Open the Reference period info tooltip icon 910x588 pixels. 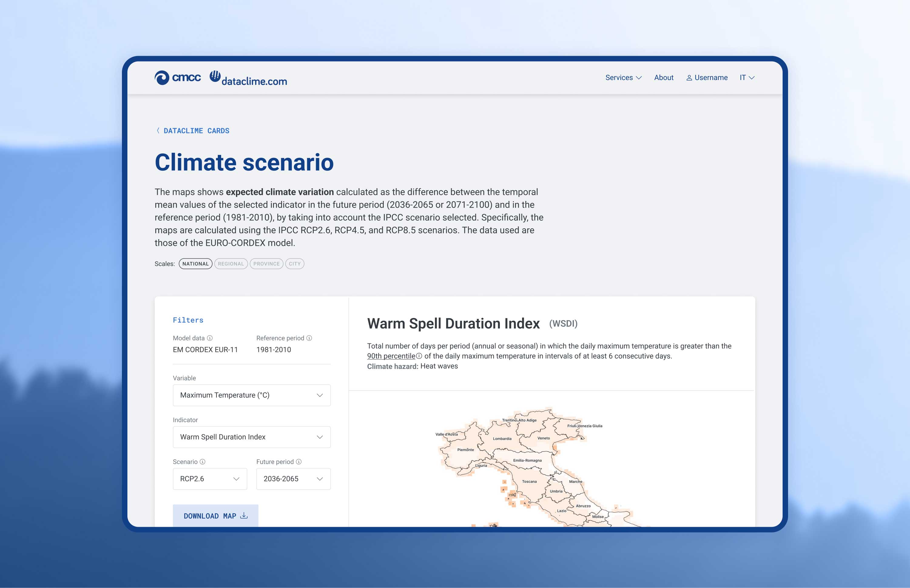(x=309, y=338)
